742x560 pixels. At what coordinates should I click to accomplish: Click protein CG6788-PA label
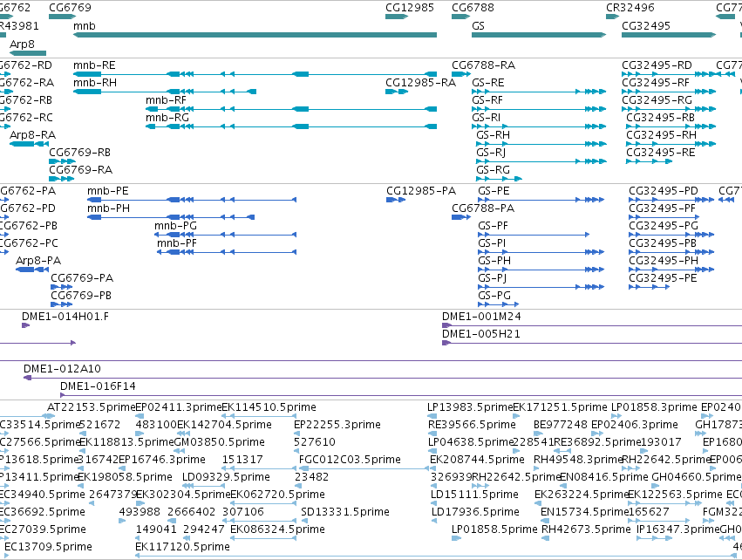click(x=483, y=208)
